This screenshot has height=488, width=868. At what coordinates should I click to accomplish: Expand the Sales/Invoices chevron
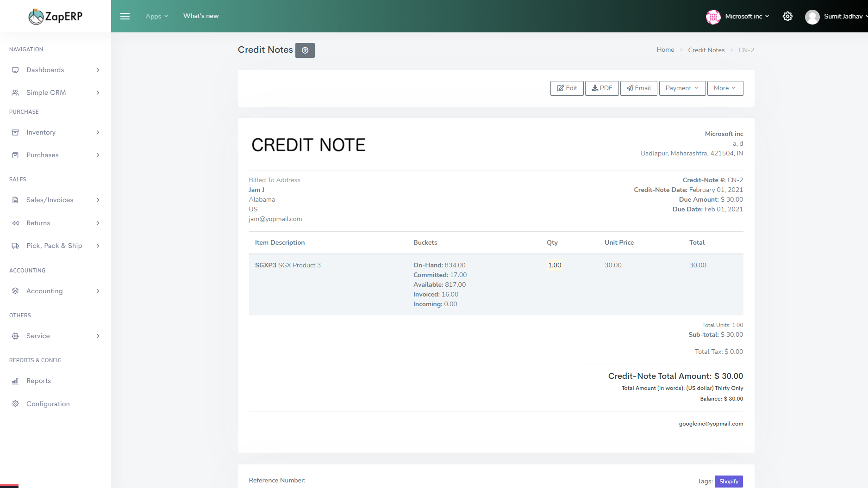98,200
